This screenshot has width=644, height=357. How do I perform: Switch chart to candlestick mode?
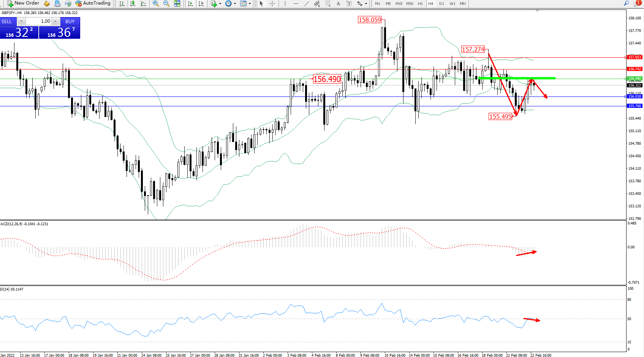[133, 3]
